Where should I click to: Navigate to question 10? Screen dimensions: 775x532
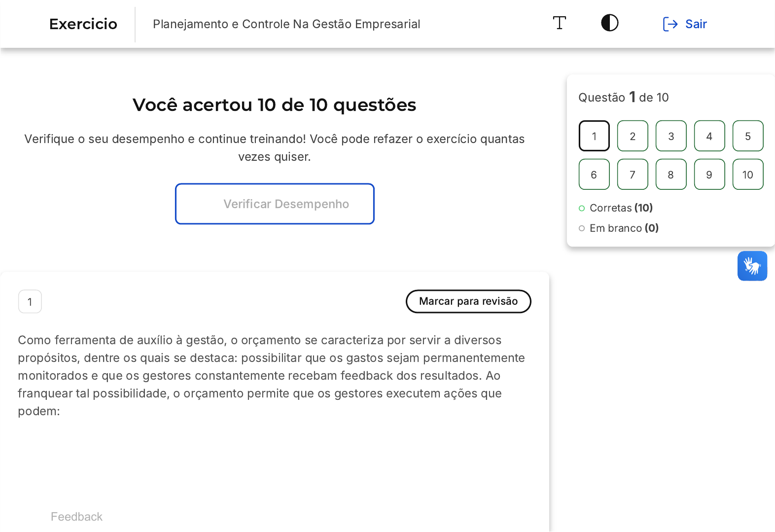click(x=748, y=175)
